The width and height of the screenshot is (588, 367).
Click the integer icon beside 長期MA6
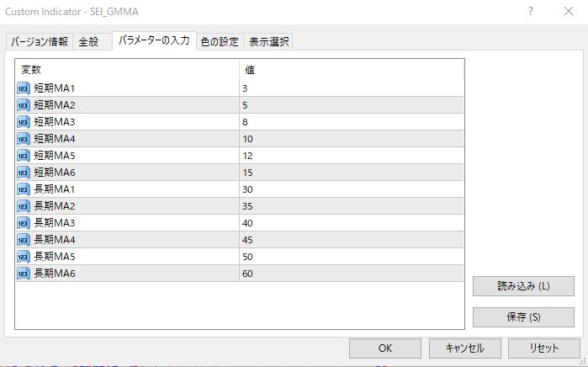(x=24, y=274)
